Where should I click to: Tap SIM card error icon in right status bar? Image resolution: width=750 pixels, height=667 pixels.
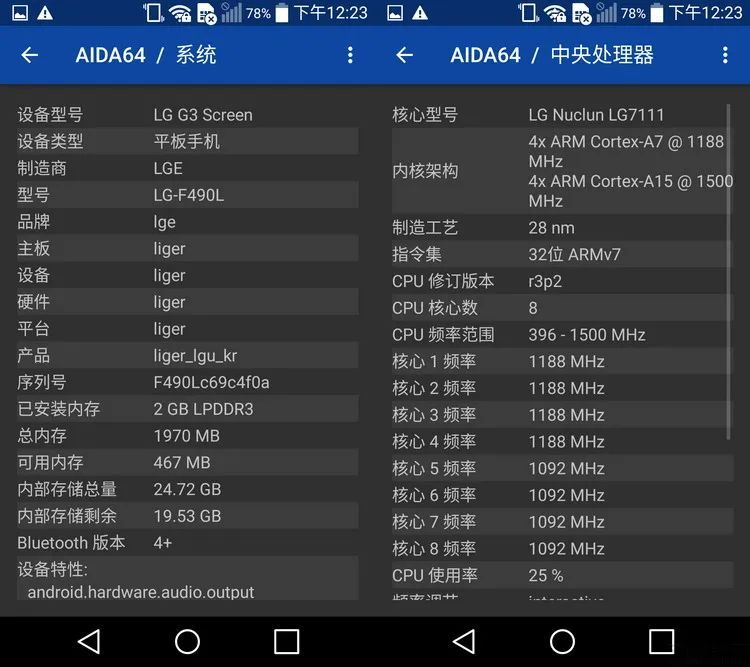pyautogui.click(x=582, y=14)
